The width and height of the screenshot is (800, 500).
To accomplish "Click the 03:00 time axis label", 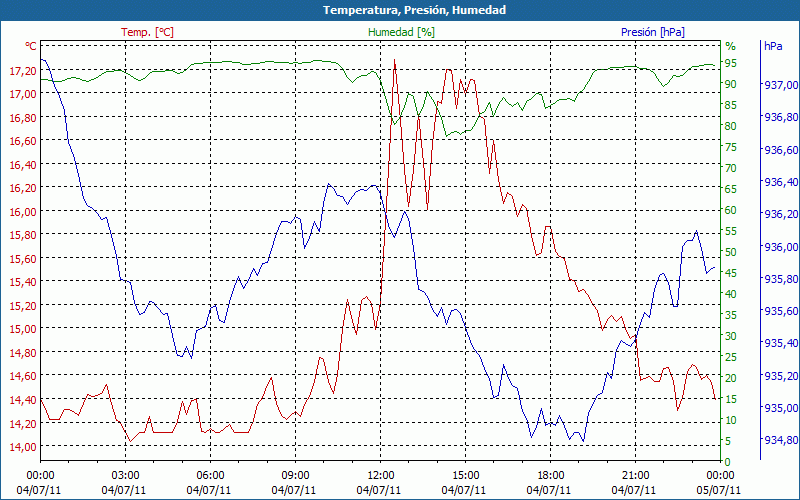I will coord(125,476).
